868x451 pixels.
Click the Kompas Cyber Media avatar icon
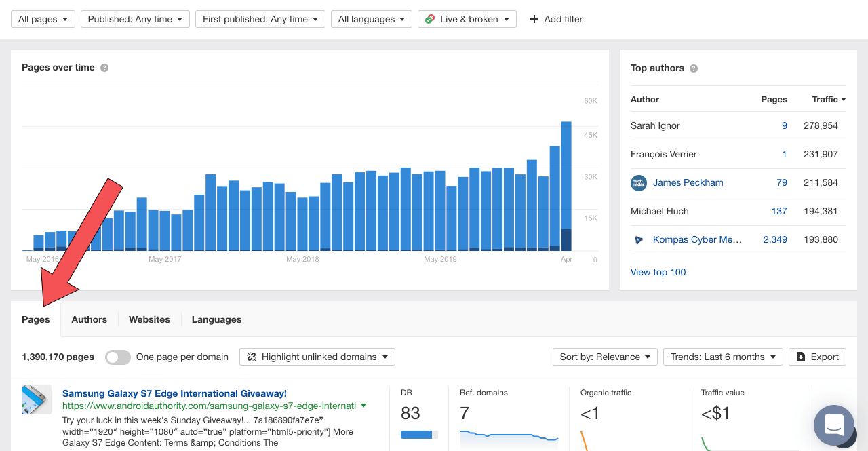coord(639,239)
